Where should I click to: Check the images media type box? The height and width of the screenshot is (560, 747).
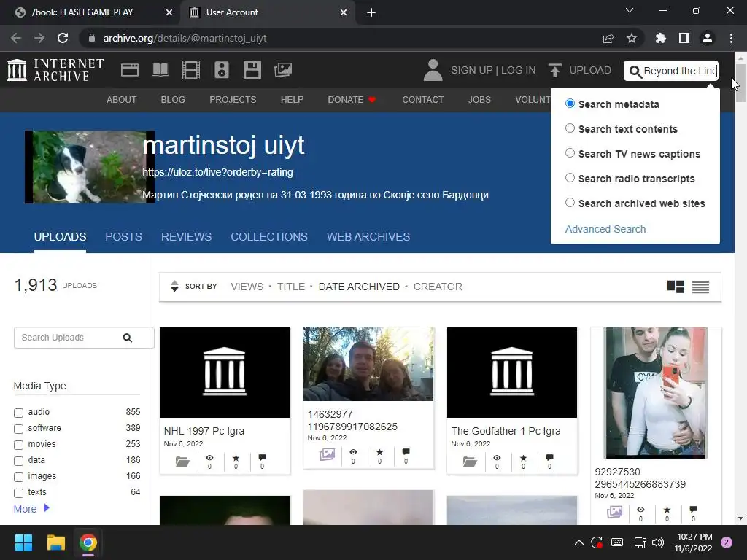point(18,477)
